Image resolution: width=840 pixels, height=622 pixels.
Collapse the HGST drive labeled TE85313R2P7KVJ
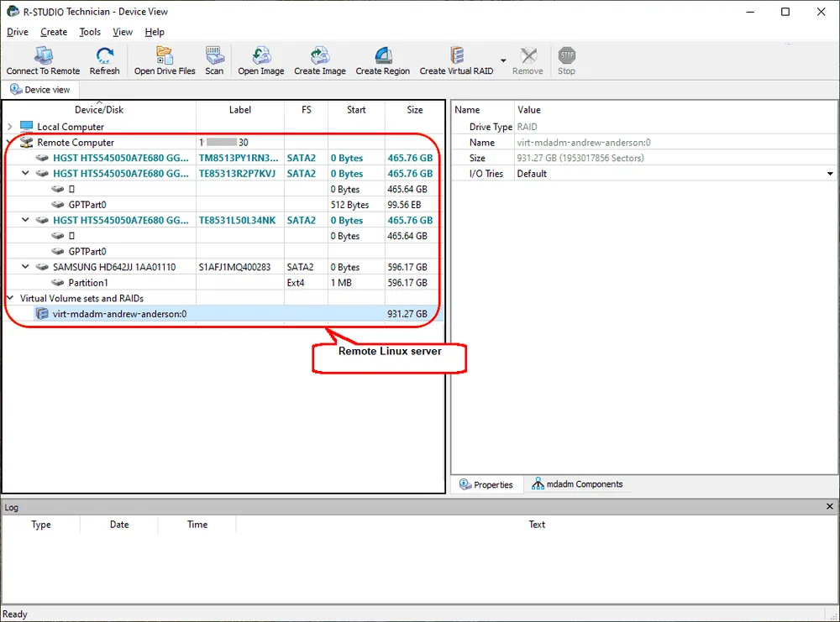pos(25,174)
